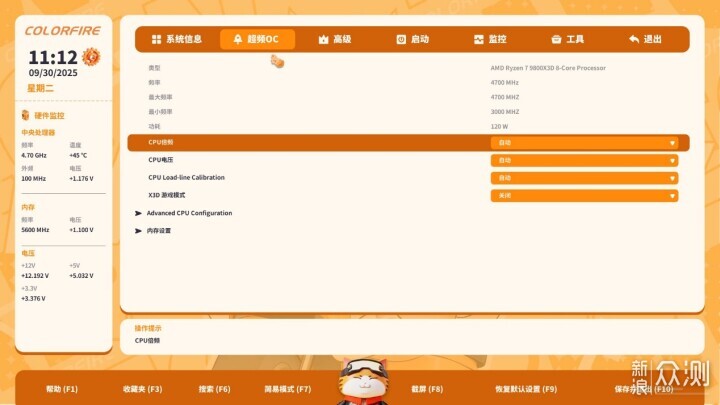Image resolution: width=720 pixels, height=405 pixels.
Task: Click 恢复默认设置 (F9) button
Action: click(x=526, y=389)
